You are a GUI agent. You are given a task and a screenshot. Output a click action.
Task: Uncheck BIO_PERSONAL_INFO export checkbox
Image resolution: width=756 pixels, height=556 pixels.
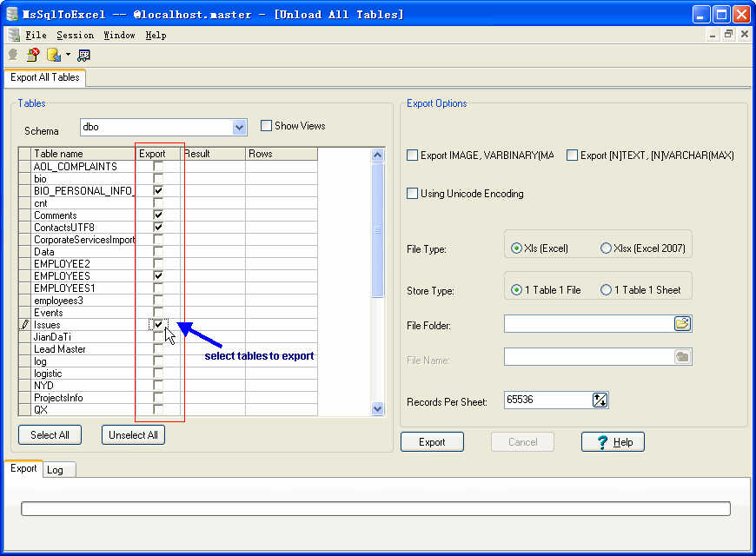click(x=158, y=190)
